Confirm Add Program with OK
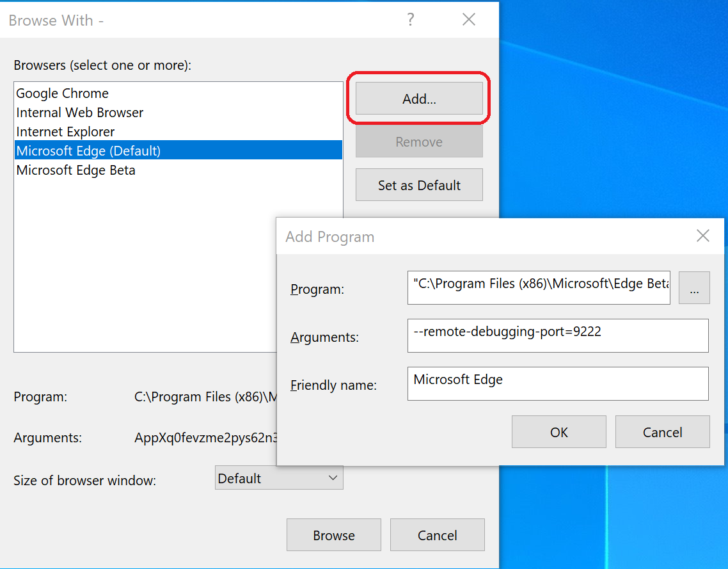Viewport: 728px width, 569px height. pos(558,432)
